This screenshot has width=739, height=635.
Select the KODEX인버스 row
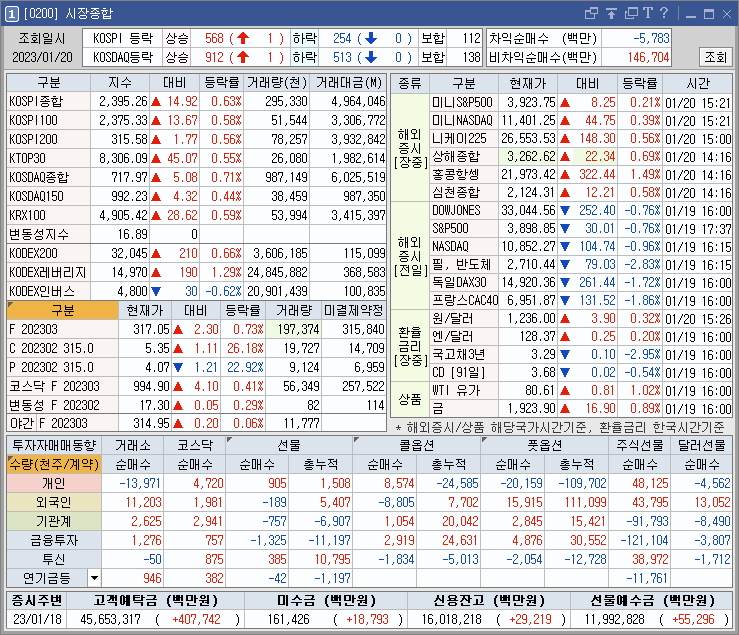[196, 291]
